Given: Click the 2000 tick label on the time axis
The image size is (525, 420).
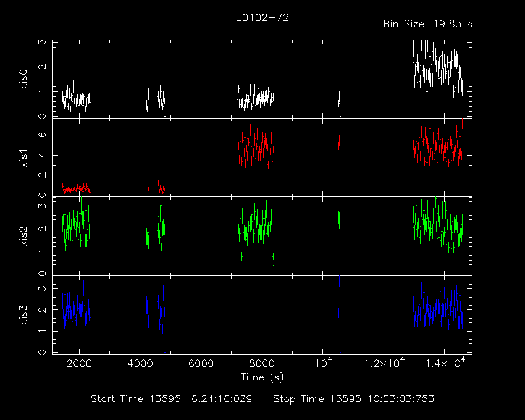Looking at the screenshot, I should tap(79, 363).
